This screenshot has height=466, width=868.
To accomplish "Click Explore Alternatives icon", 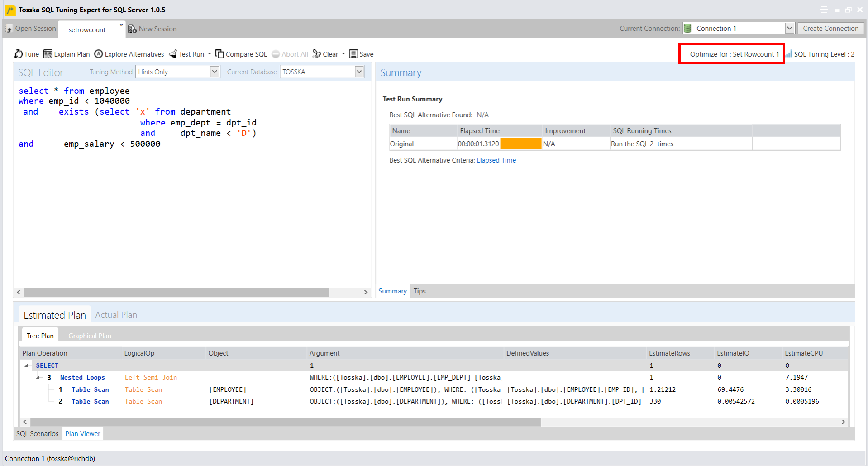I will (x=99, y=54).
